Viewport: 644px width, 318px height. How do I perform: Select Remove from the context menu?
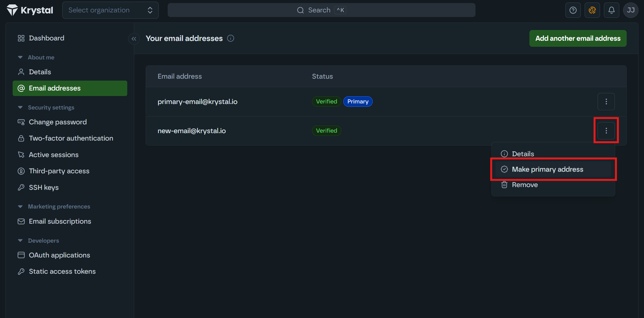point(524,185)
